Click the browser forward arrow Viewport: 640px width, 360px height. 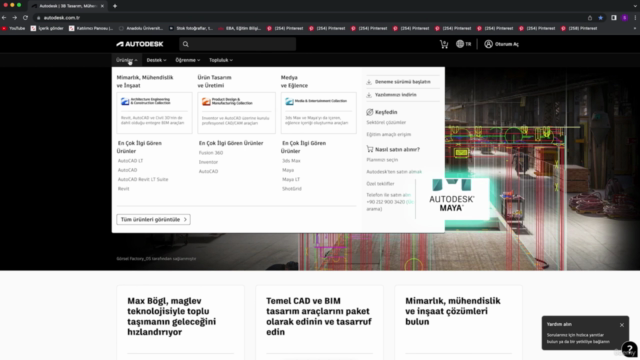tap(15, 18)
